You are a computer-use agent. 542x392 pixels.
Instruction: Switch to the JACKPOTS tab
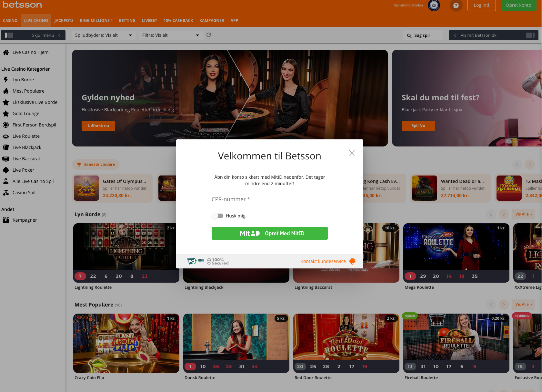point(64,20)
